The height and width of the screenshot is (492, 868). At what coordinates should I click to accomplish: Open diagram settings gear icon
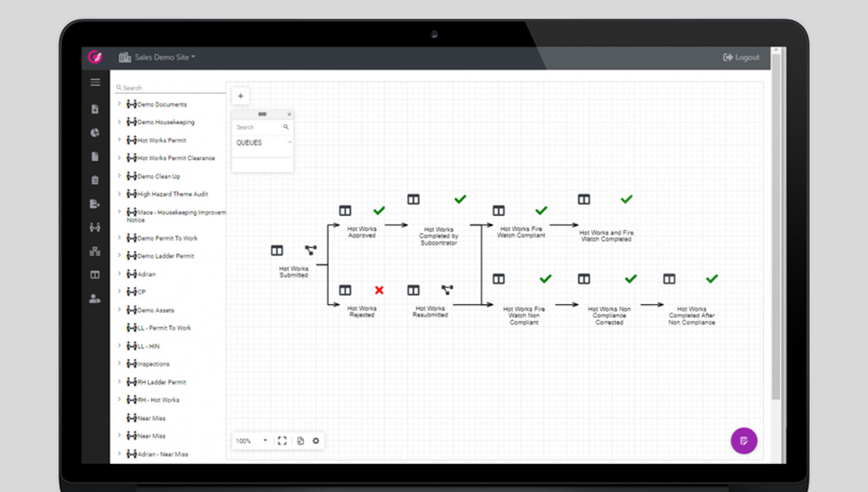point(316,440)
